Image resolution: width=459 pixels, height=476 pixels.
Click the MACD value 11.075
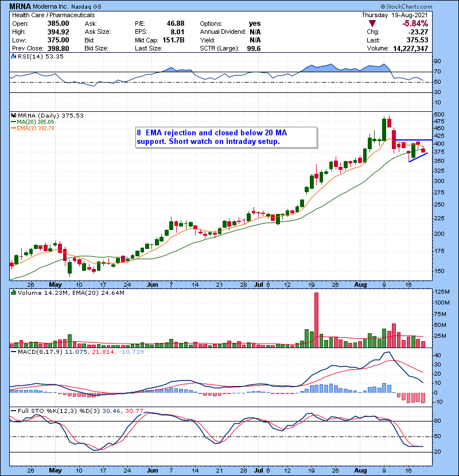tap(76, 352)
